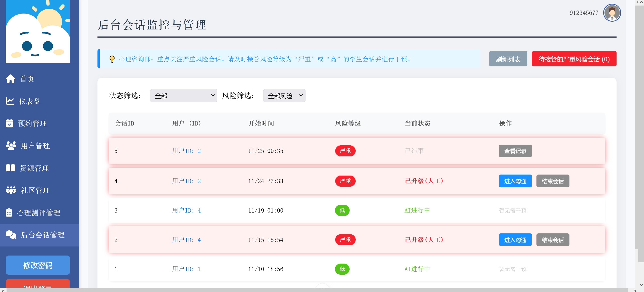Click 进入沟通 for session 2

coord(515,240)
